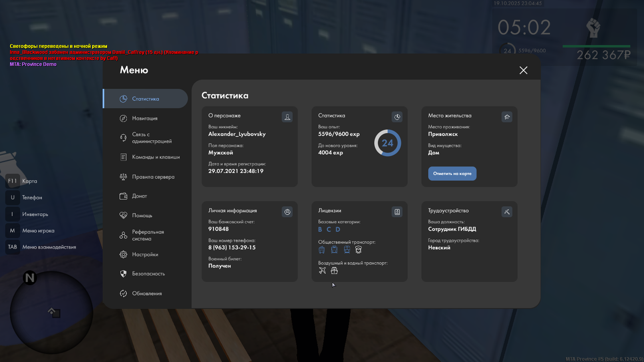This screenshot has width=644, height=362.
Task: Click the gear icon beside Настройки
Action: pos(123,254)
